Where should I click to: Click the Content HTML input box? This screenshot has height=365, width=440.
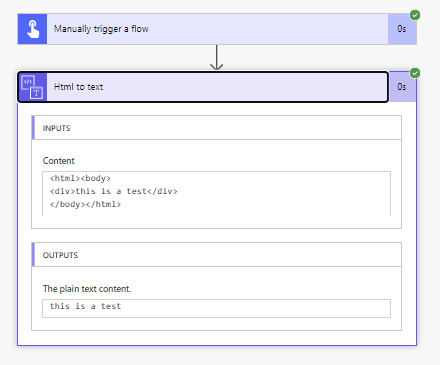point(216,194)
